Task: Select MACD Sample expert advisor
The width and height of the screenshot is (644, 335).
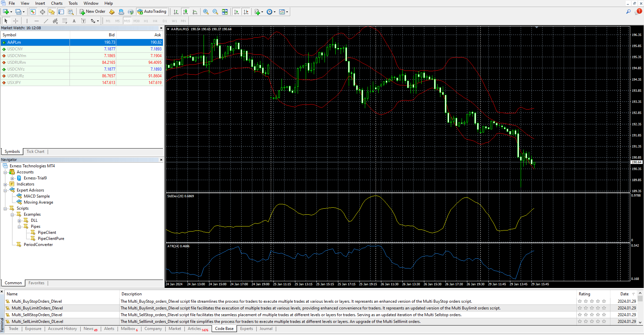Action: click(x=37, y=196)
